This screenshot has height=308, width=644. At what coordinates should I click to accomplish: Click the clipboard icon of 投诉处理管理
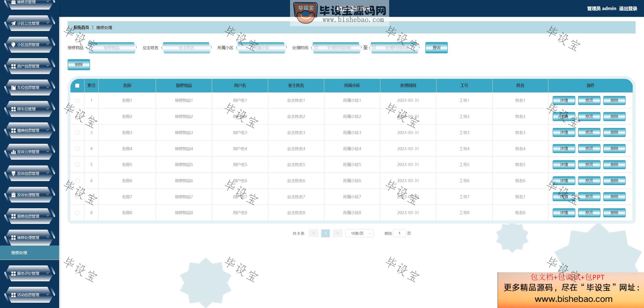(x=13, y=195)
